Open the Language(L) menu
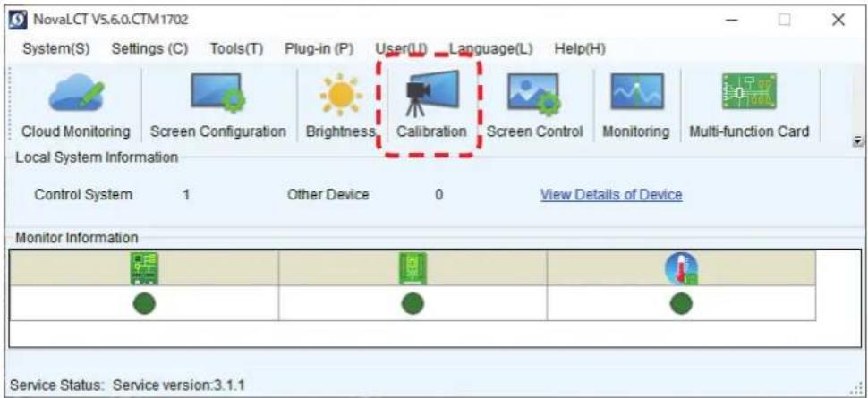 (491, 48)
